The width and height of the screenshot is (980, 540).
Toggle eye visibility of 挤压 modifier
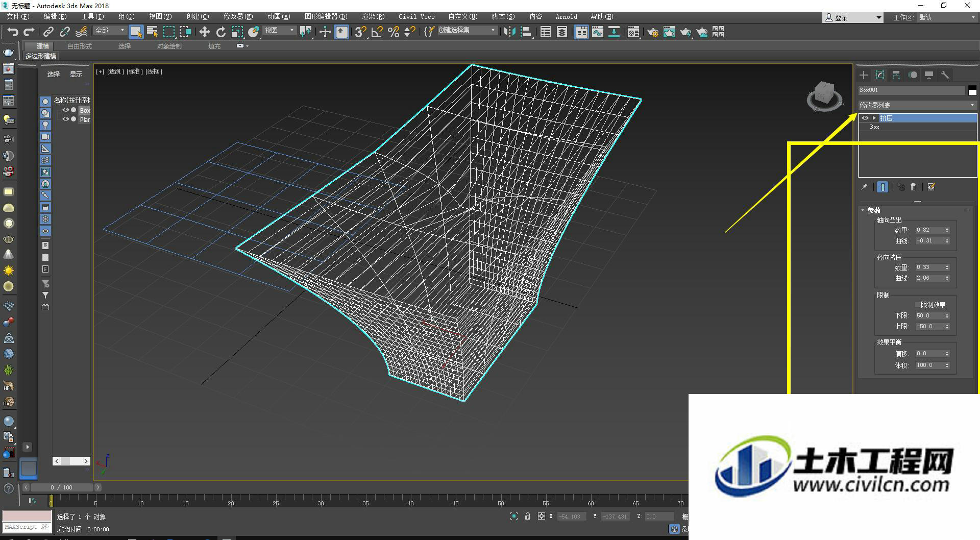point(865,118)
